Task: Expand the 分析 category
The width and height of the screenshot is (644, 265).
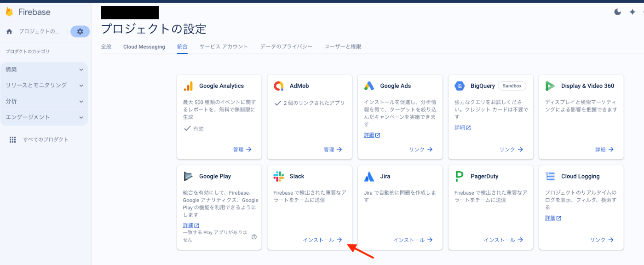Action: pyautogui.click(x=44, y=101)
